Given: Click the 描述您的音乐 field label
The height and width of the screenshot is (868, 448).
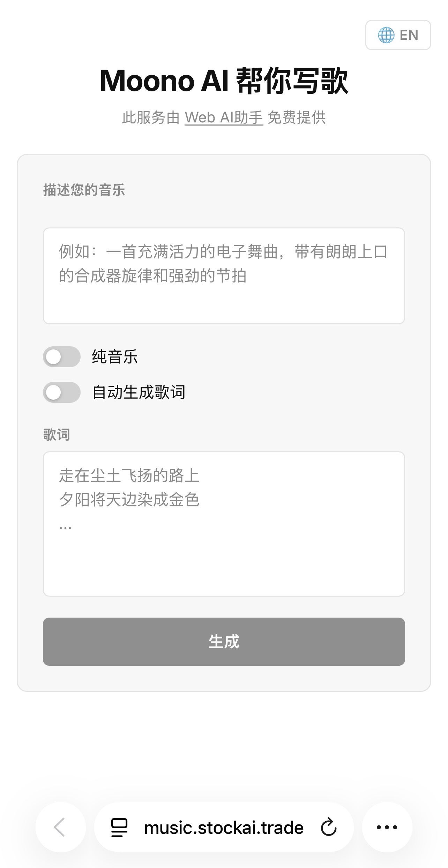Looking at the screenshot, I should 84,190.
